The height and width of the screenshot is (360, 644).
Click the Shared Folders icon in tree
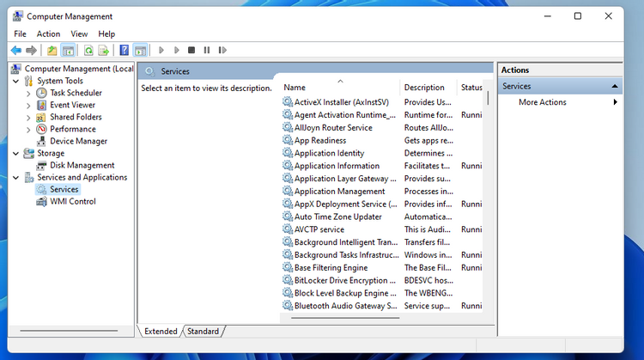[x=40, y=117]
